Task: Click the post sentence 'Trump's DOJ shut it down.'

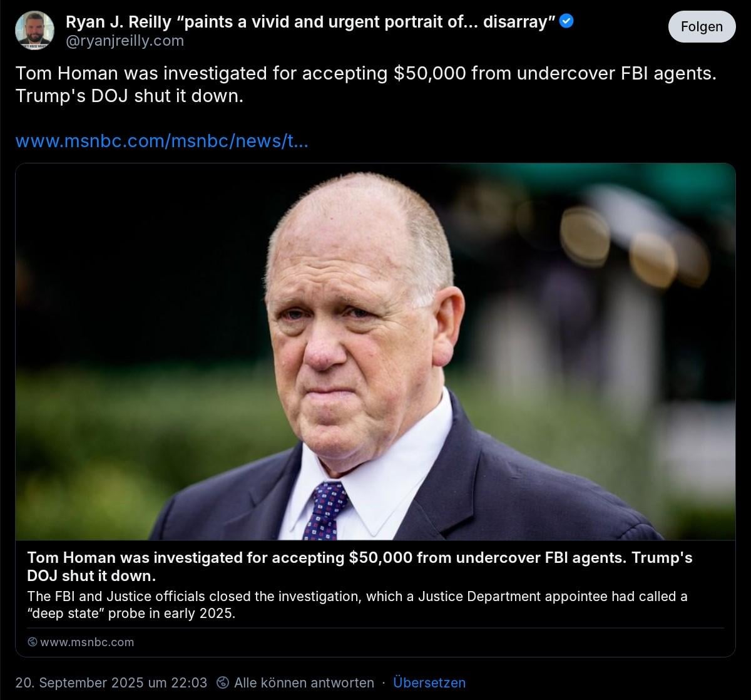Action: coord(129,98)
